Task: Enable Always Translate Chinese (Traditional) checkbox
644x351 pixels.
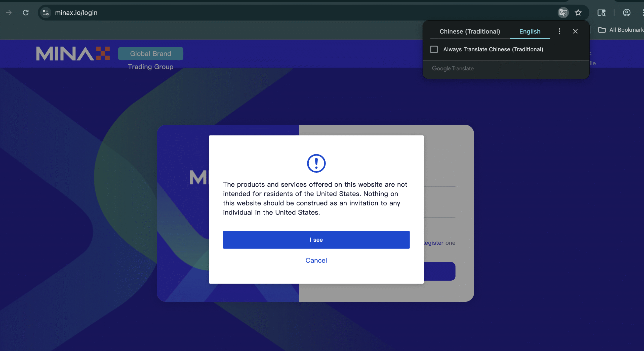Action: point(434,49)
